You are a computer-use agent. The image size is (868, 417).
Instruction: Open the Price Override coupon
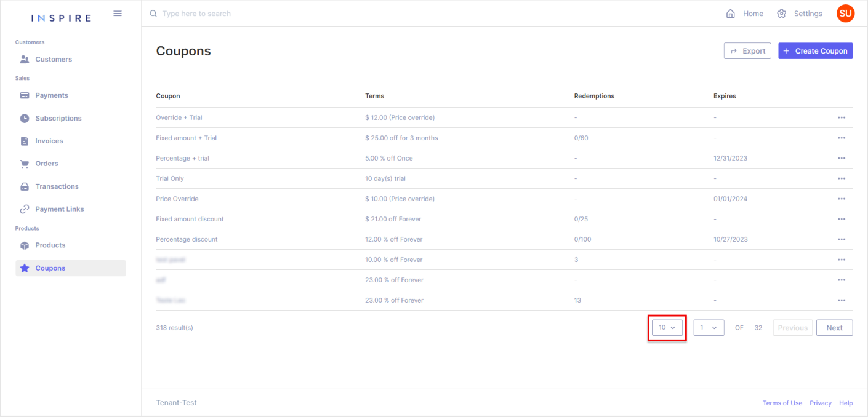click(x=177, y=199)
